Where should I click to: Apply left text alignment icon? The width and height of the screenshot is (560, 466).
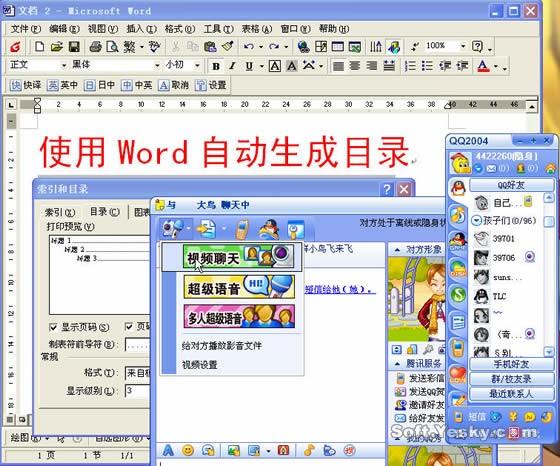coord(338,66)
